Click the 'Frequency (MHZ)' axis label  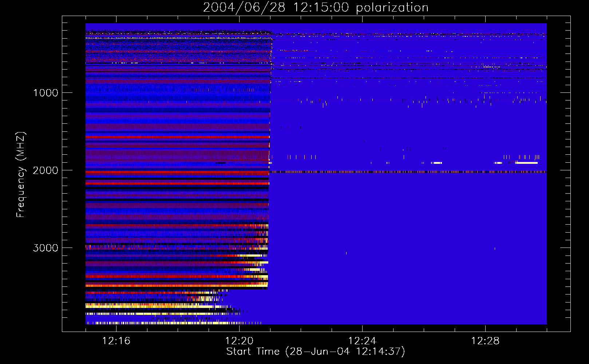click(x=21, y=175)
